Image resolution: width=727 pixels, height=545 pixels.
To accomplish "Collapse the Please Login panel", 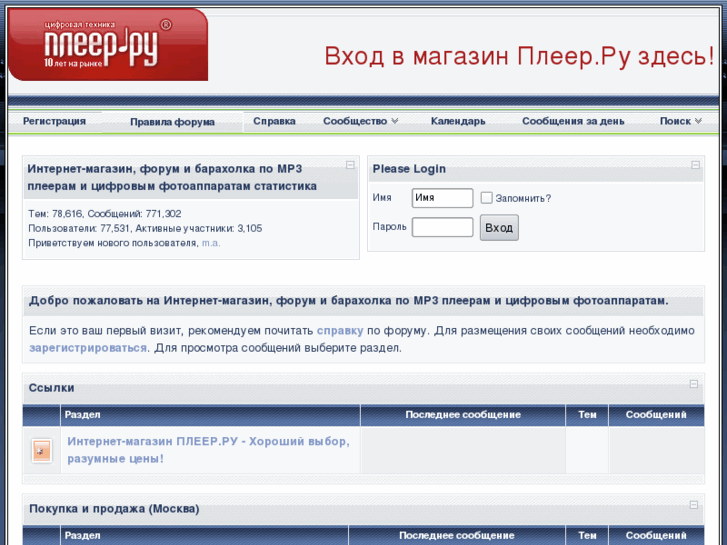I will pyautogui.click(x=695, y=165).
